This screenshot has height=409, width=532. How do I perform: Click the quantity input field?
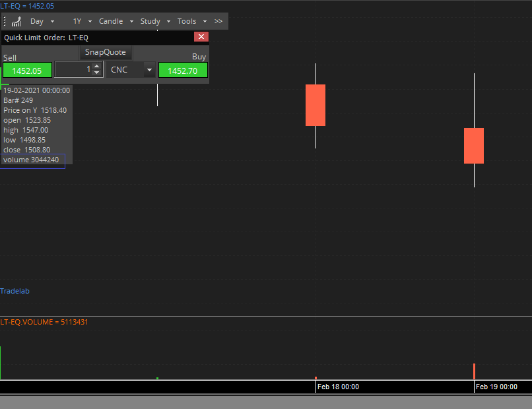pos(73,69)
